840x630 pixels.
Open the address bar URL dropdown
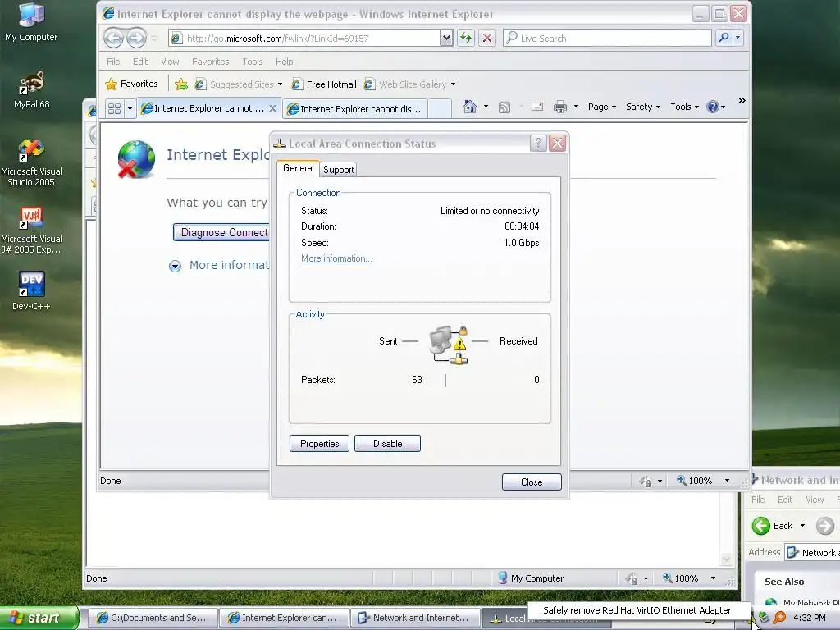click(445, 38)
